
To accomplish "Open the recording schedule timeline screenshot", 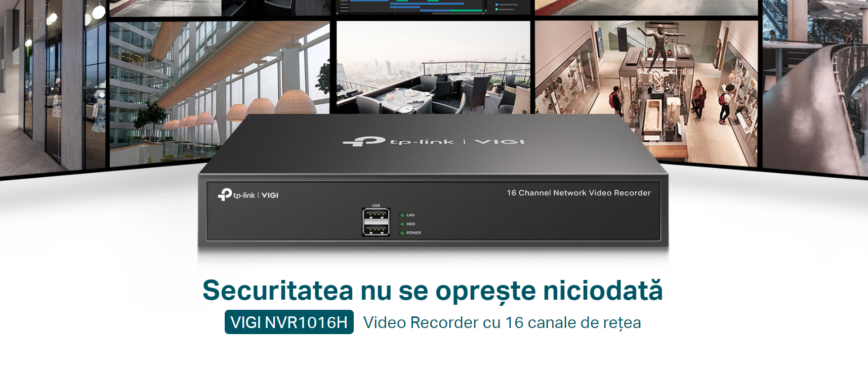I will 433,7.
